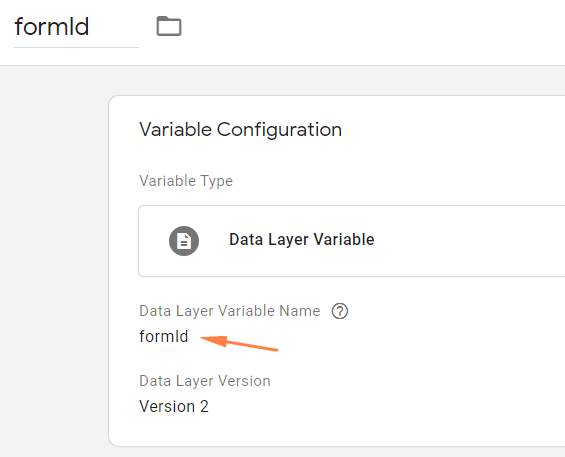565x457 pixels.
Task: Select the Version 2 value
Action: (x=174, y=407)
